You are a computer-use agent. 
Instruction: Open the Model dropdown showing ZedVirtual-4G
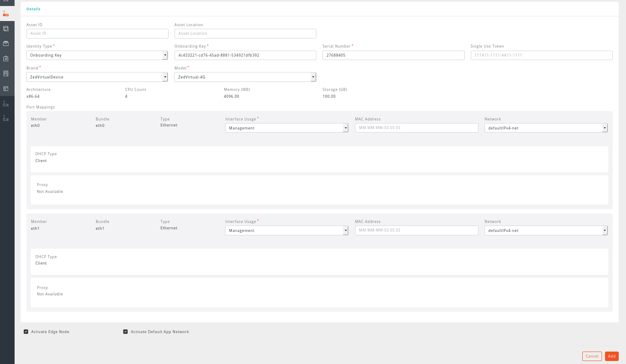pyautogui.click(x=245, y=77)
